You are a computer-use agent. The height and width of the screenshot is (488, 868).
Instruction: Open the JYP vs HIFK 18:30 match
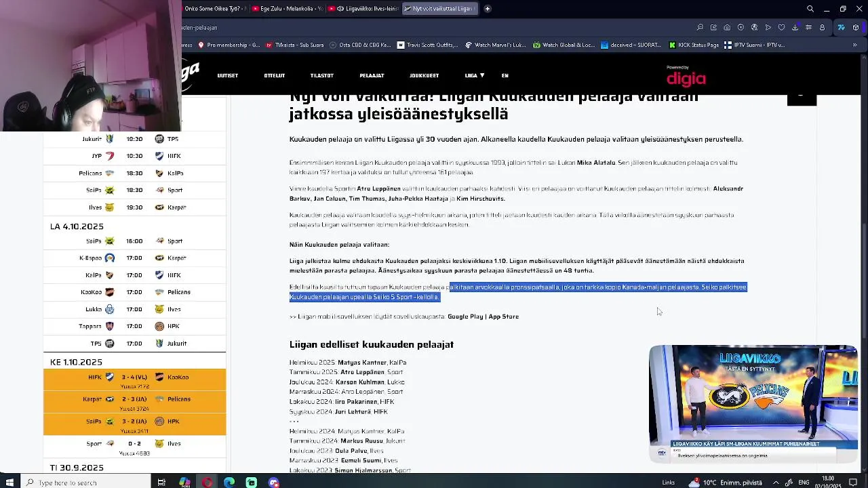tap(134, 156)
